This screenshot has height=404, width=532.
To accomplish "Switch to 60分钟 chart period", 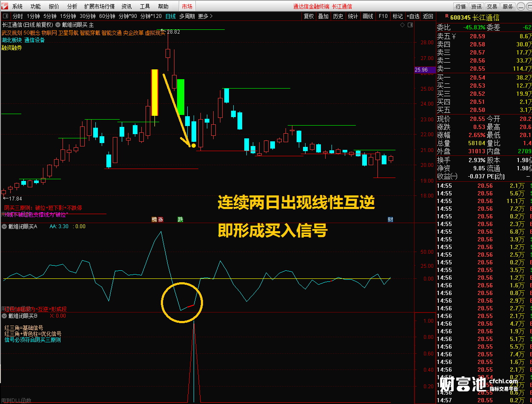I will click(x=107, y=16).
